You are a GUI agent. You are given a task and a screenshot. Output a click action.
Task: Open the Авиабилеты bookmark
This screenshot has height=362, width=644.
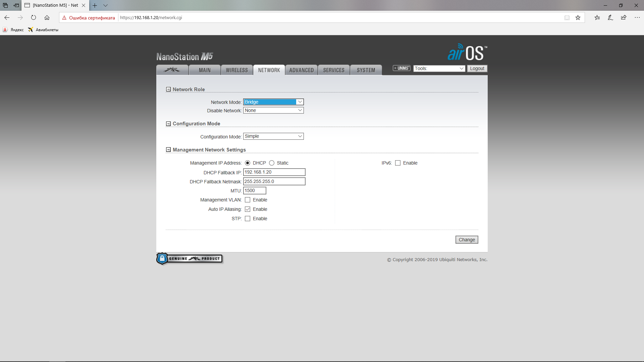point(43,30)
